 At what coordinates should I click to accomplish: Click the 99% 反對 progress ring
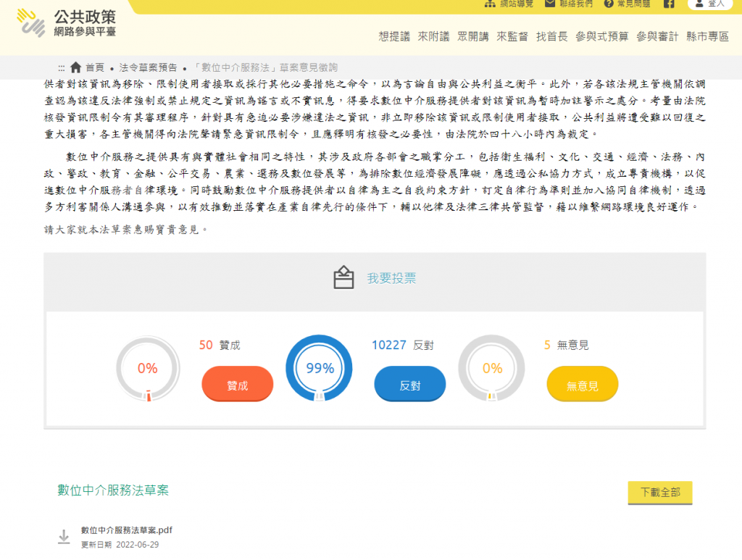pos(320,368)
